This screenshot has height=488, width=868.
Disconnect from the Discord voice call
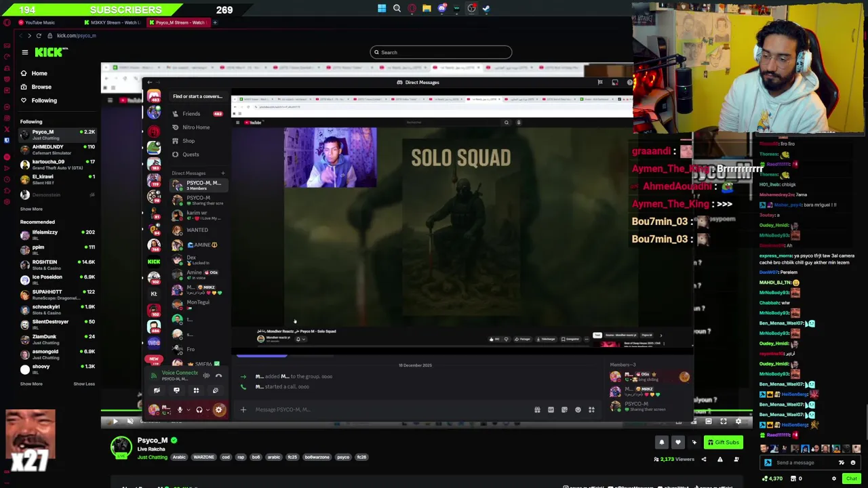pos(218,375)
